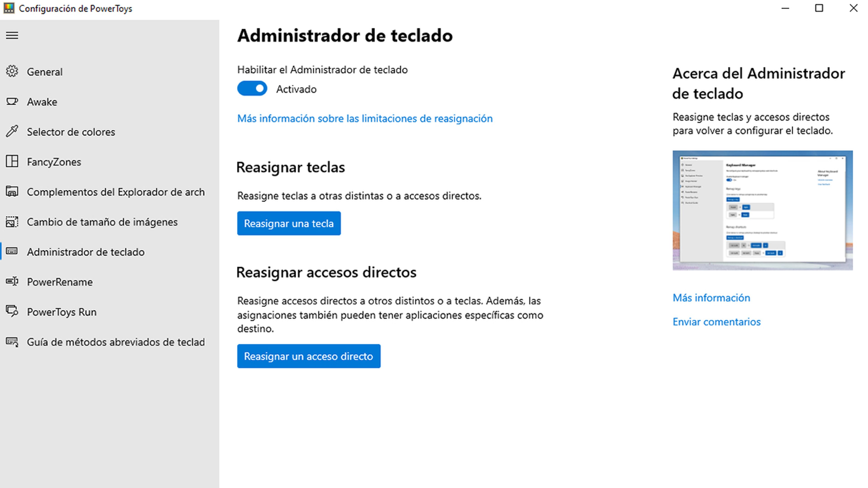Toggle the hamburger navigation menu
This screenshot has height=488, width=868.
pyautogui.click(x=12, y=35)
